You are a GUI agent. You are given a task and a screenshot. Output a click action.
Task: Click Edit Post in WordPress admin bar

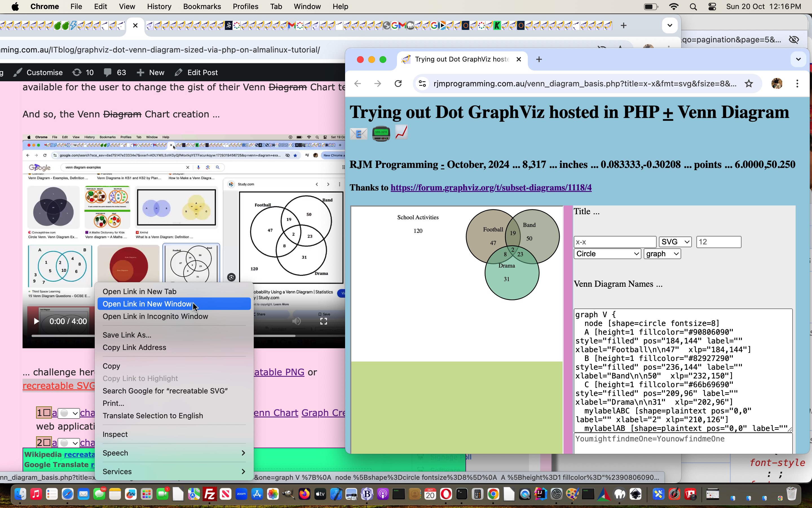[196, 73]
